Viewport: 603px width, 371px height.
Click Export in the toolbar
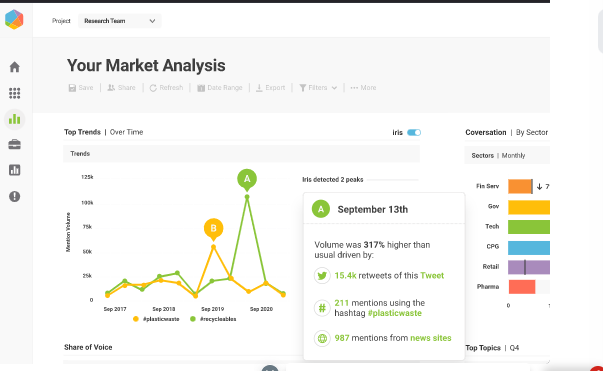point(270,88)
